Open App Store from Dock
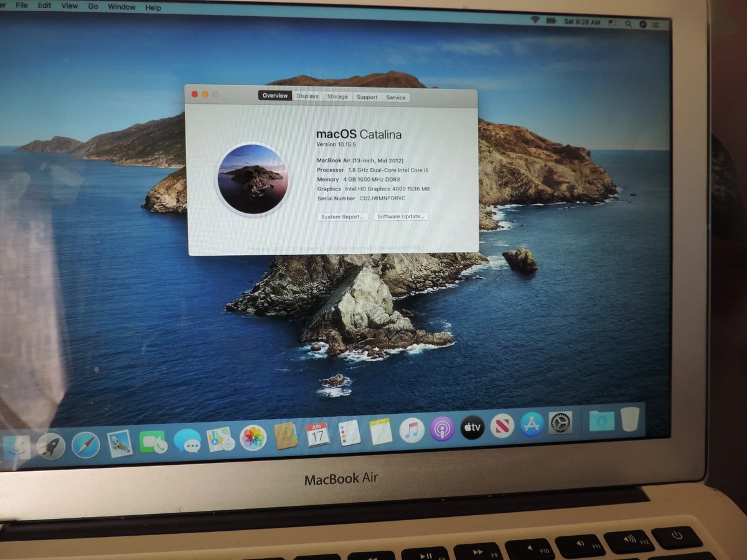This screenshot has height=560, width=747. [531, 424]
